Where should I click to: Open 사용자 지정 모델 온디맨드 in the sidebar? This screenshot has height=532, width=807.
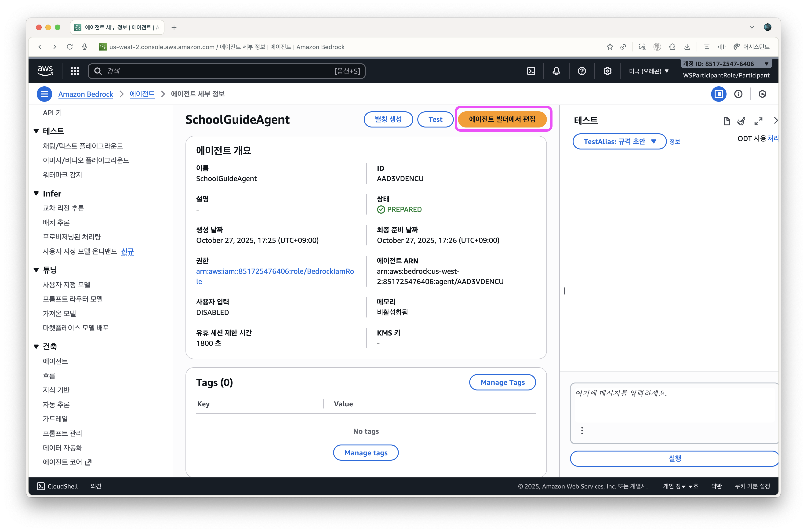pos(80,251)
